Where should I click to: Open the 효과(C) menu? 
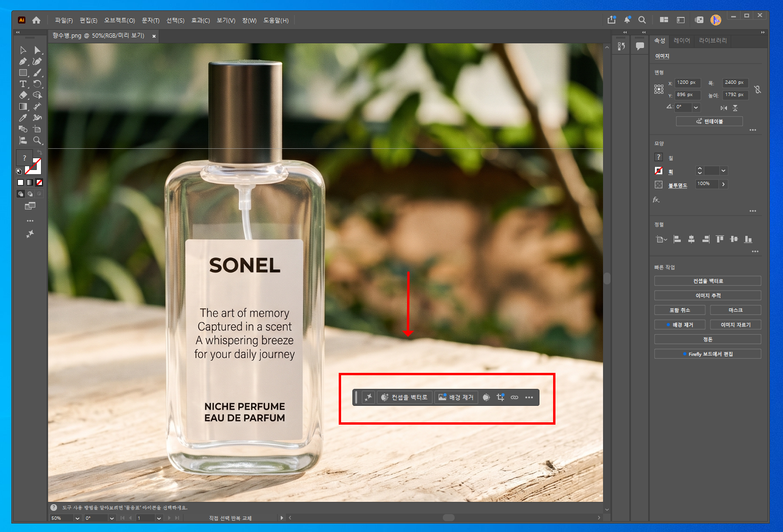coord(200,20)
